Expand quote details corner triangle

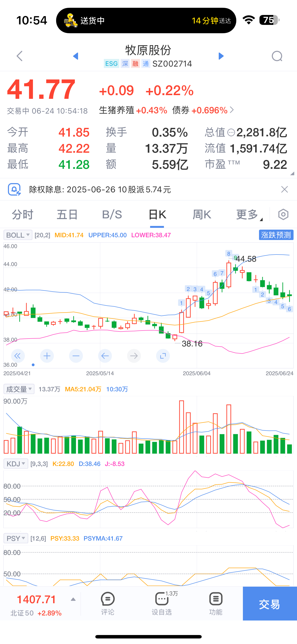coord(292,173)
